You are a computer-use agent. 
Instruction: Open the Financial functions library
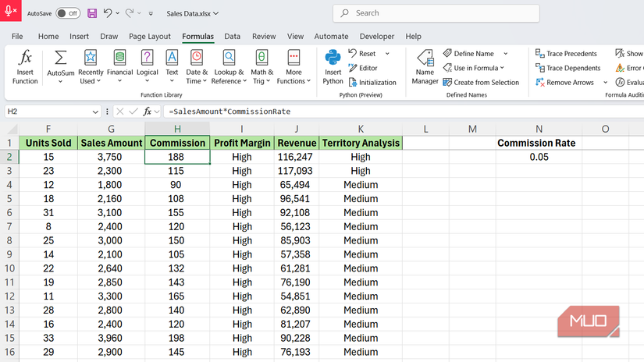point(119,67)
